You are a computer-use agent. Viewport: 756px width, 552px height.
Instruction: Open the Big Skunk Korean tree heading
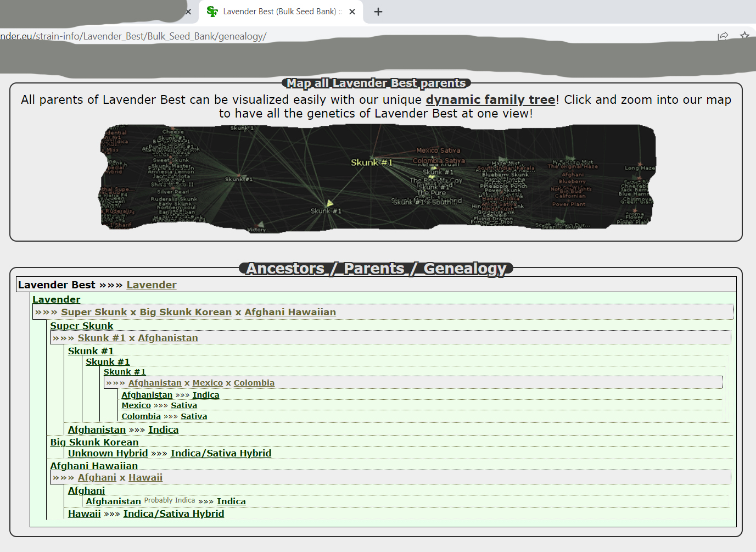94,442
